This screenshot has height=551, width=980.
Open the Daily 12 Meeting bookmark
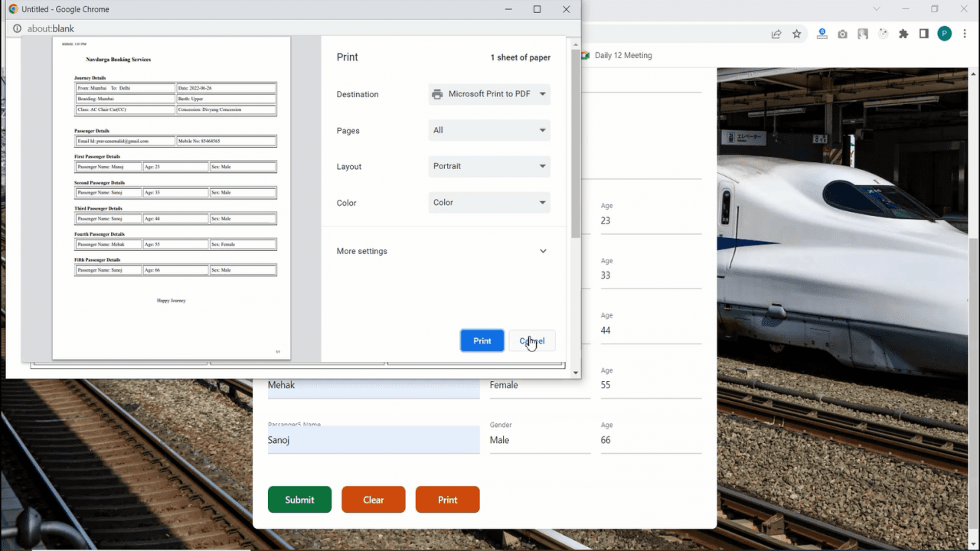tap(623, 55)
